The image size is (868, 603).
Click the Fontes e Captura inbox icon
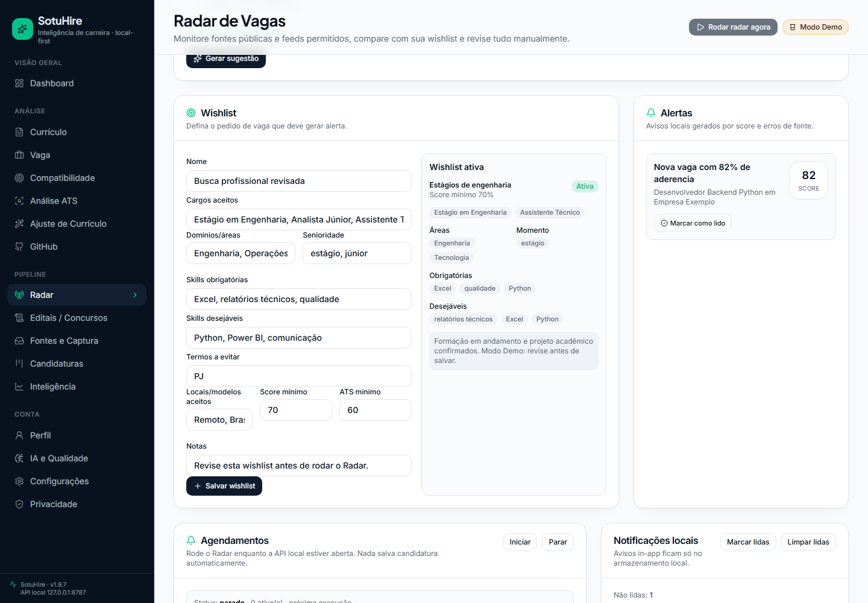pos(19,341)
